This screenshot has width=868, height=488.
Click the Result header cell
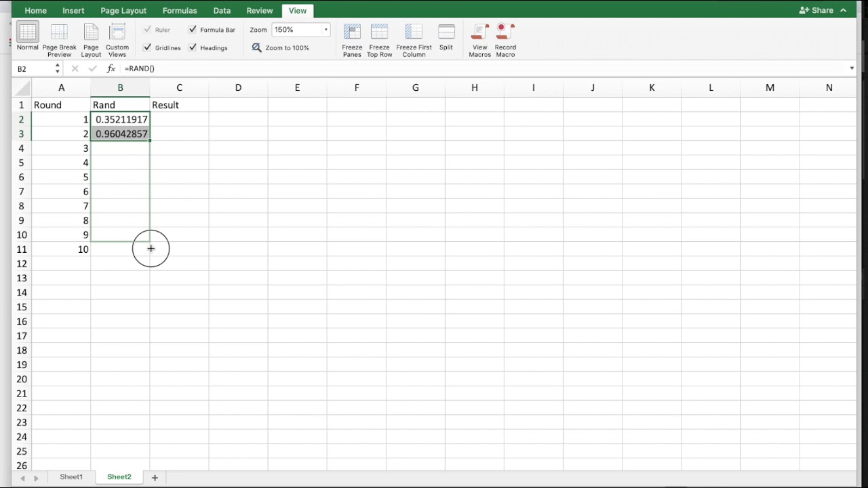click(179, 105)
